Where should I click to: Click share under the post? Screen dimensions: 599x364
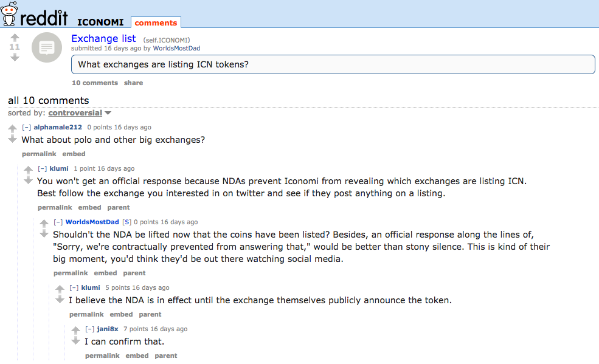pyautogui.click(x=133, y=83)
